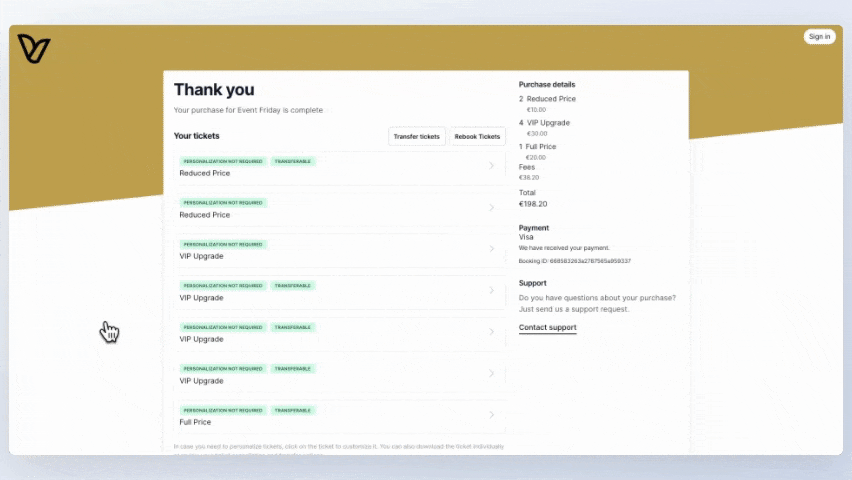Open the Full Price ticket with its chevron
Image resolution: width=852 pixels, height=480 pixels.
click(491, 415)
